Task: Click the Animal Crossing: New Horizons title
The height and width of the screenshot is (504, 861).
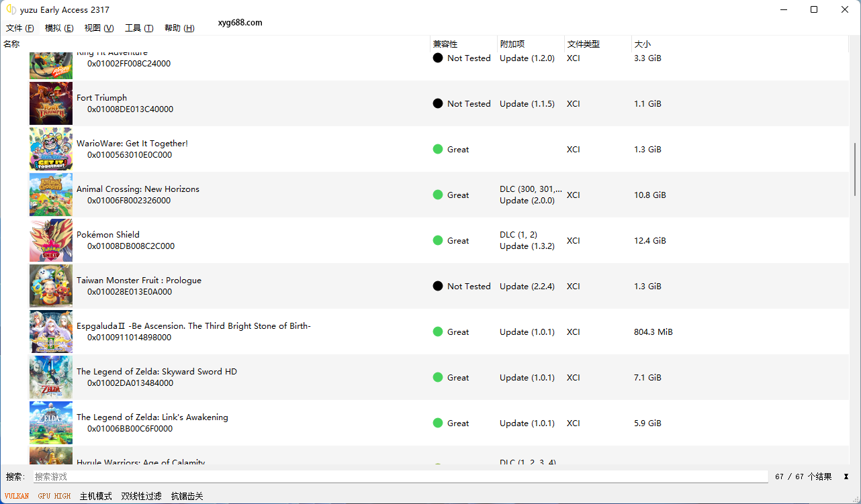Action: pos(138,189)
